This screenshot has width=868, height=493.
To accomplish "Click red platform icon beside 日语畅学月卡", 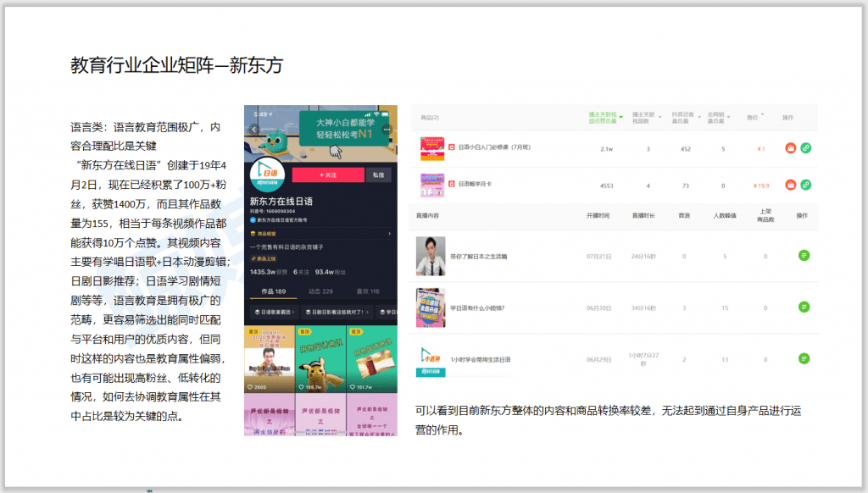I will pyautogui.click(x=452, y=184).
